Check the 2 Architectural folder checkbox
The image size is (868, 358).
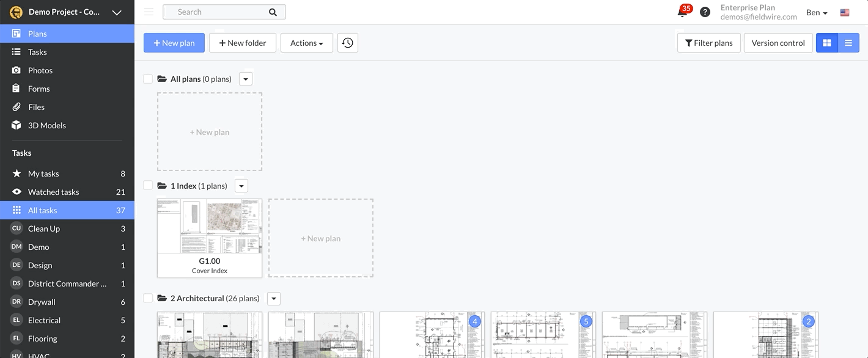(x=147, y=298)
